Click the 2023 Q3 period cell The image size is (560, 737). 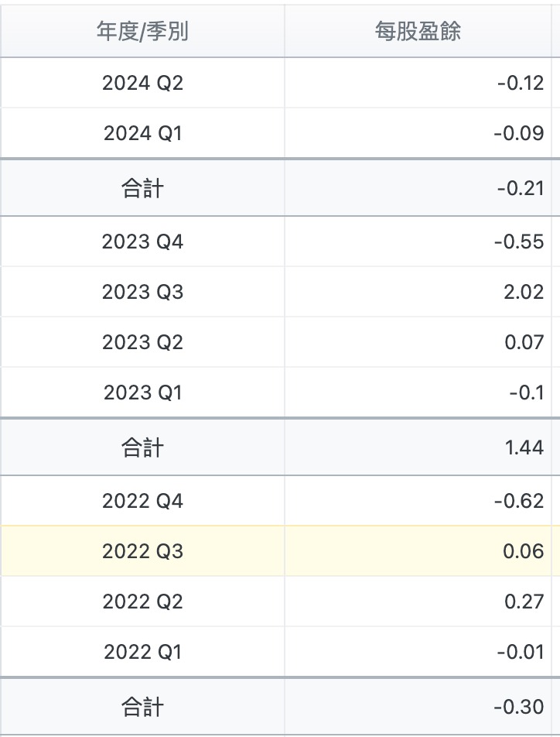pos(142,292)
